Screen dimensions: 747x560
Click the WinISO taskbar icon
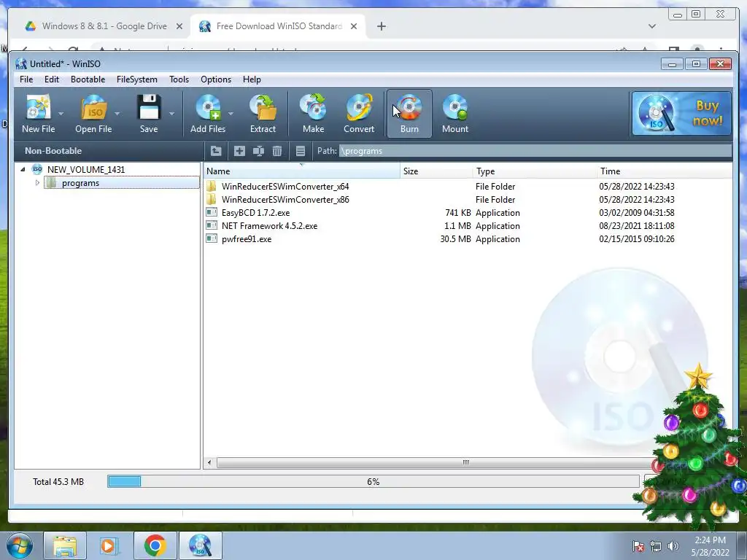pos(200,545)
